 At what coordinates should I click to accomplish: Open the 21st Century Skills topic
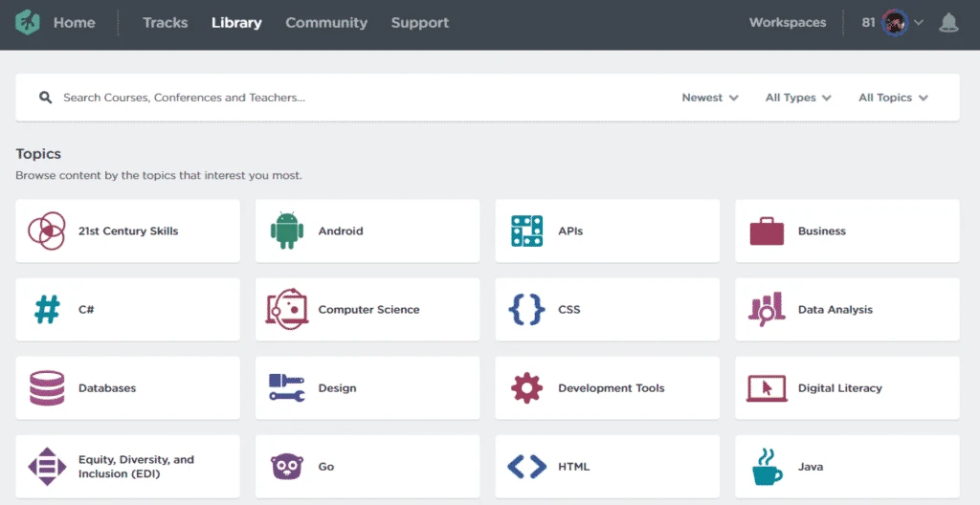127,231
